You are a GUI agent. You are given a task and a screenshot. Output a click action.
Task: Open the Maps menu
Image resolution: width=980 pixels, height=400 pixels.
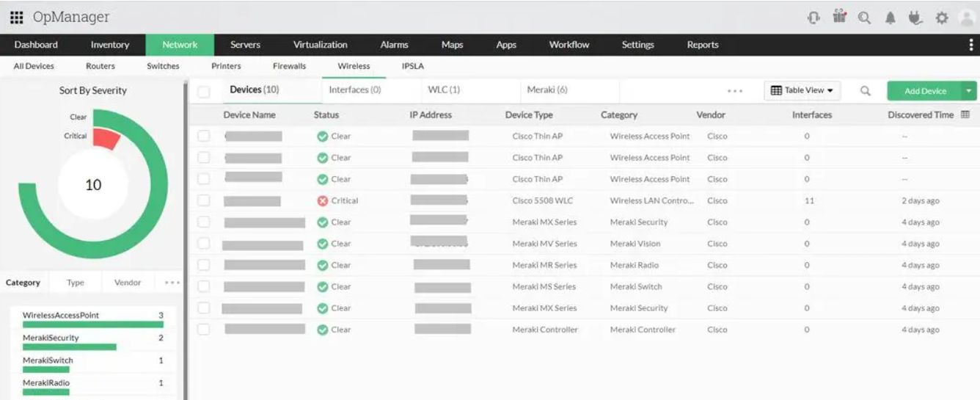point(452,45)
